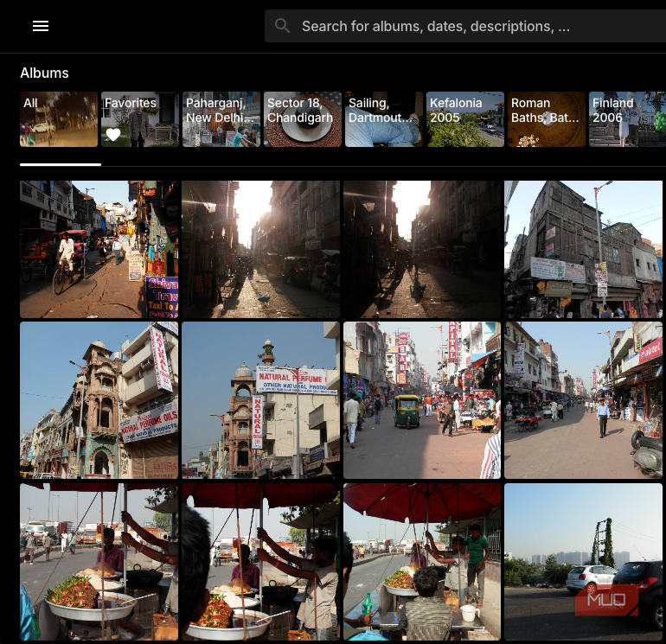The width and height of the screenshot is (666, 644).
Task: Open the Finland 2006 album
Action: click(x=627, y=119)
